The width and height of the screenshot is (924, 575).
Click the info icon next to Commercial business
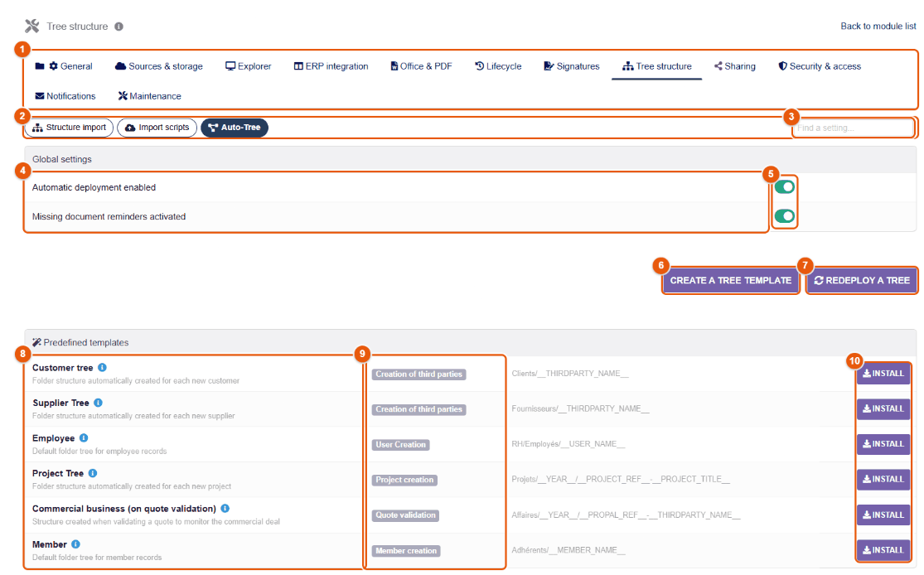coord(225,509)
